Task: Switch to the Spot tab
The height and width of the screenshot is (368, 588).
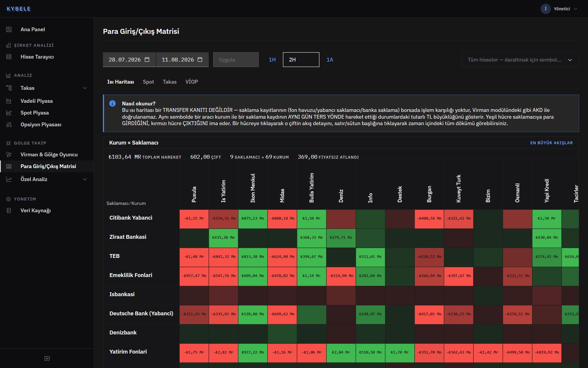Action: click(148, 82)
